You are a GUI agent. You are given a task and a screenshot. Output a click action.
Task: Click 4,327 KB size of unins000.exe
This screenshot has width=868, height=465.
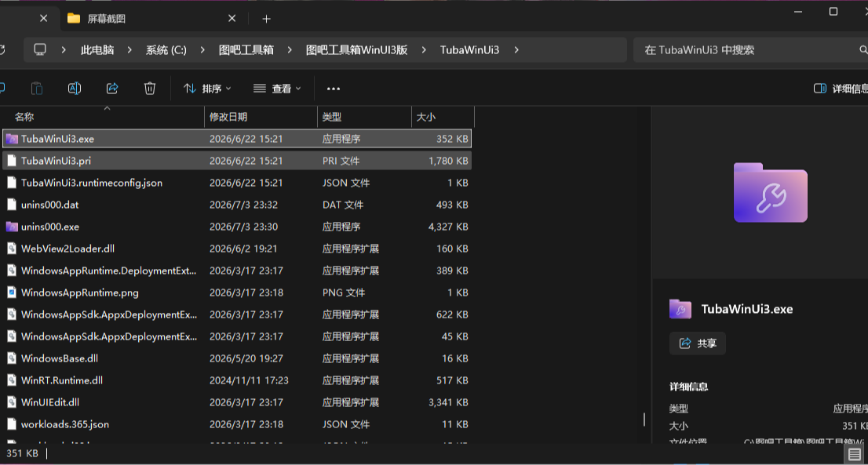click(448, 227)
